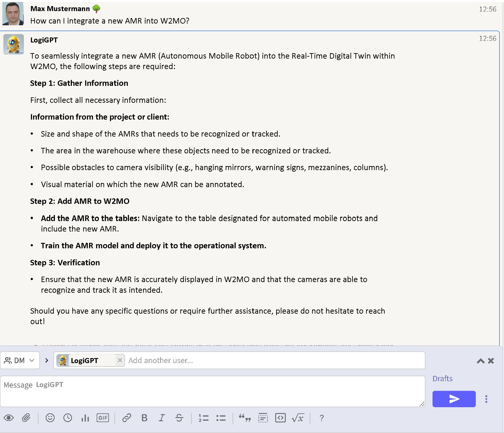Toggle the message preview eye icon
Image resolution: width=504 pixels, height=433 pixels.
click(9, 418)
